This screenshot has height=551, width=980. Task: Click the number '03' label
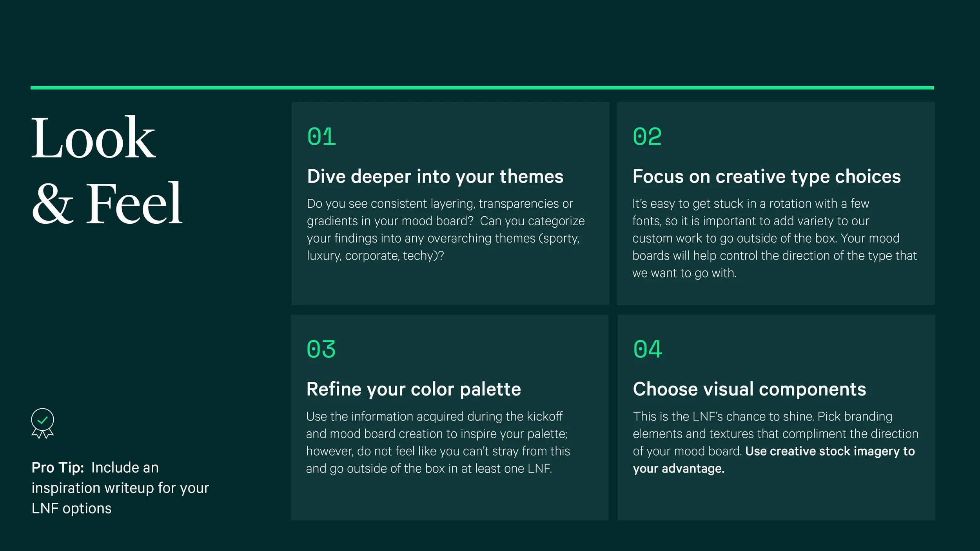point(321,349)
